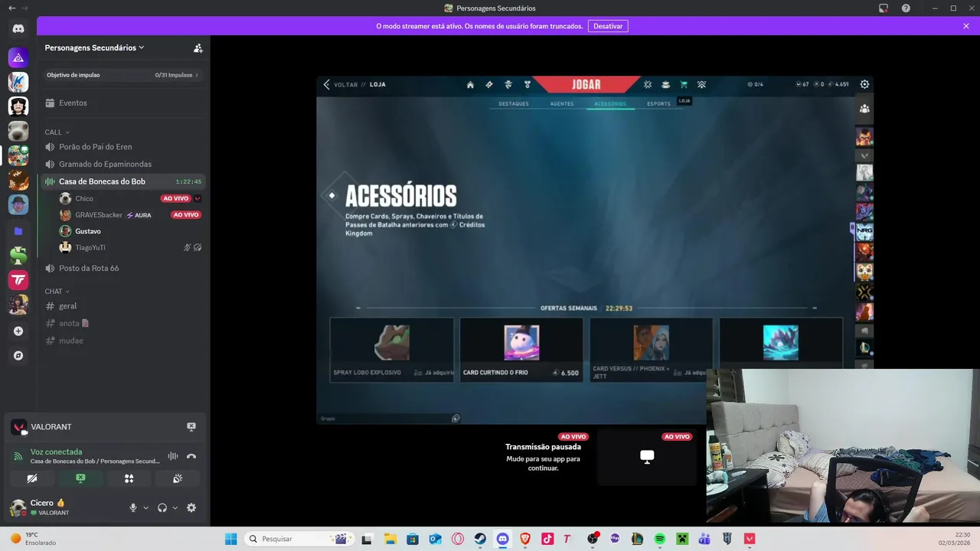Click VOLTAR in the Valorant stream

345,85
